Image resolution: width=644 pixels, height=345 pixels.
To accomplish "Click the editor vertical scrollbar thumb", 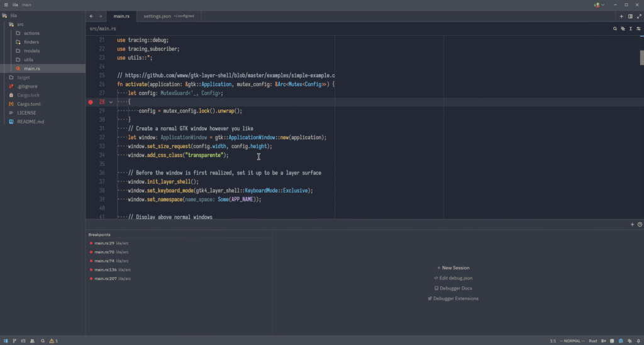I will (641, 57).
